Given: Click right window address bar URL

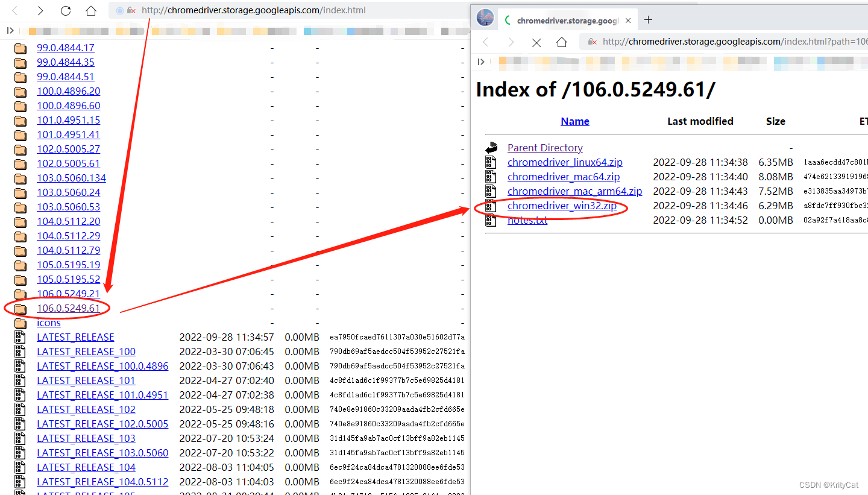Looking at the screenshot, I should (735, 42).
